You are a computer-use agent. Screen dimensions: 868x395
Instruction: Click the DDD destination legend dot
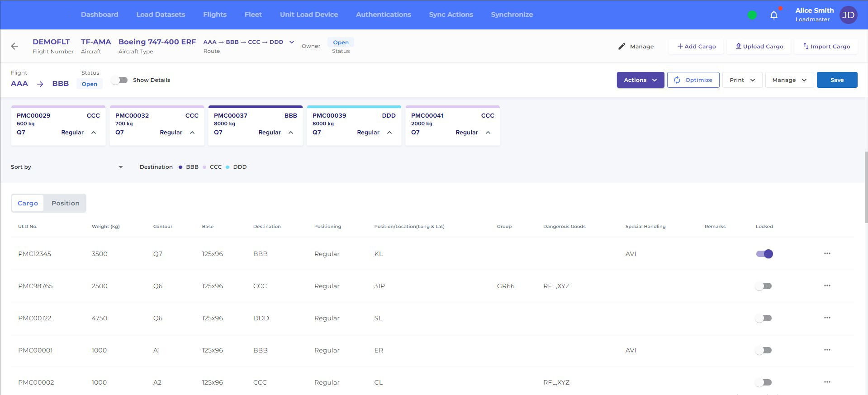coord(228,167)
